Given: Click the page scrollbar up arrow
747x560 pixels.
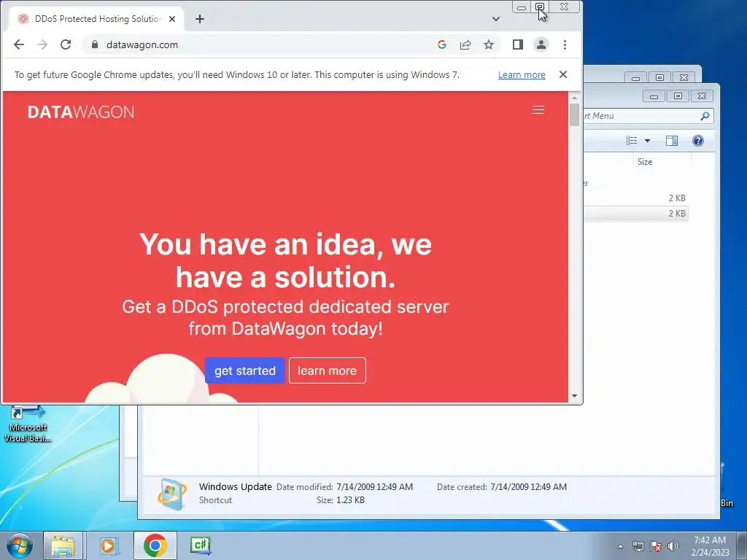Looking at the screenshot, I should point(575,98).
